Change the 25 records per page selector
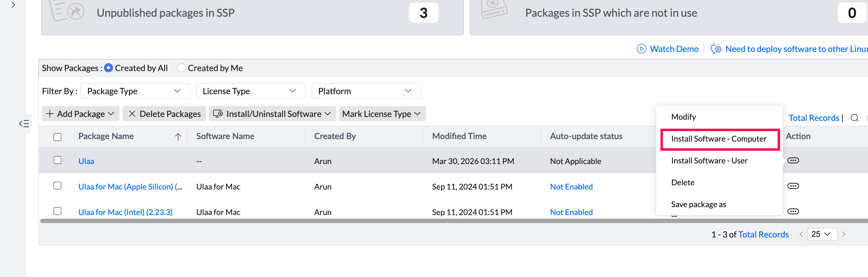Screen dimensions: 868x277 821,234
